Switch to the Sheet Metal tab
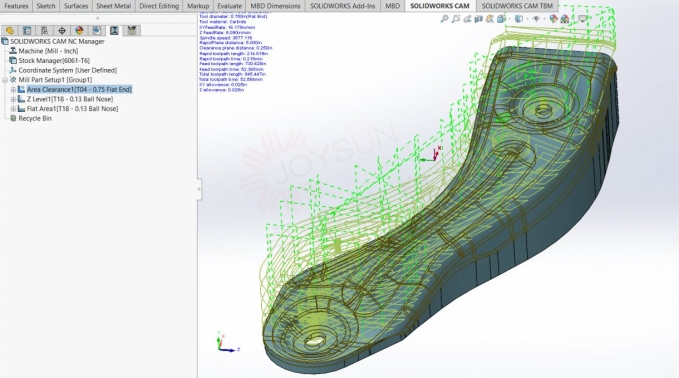 click(113, 6)
